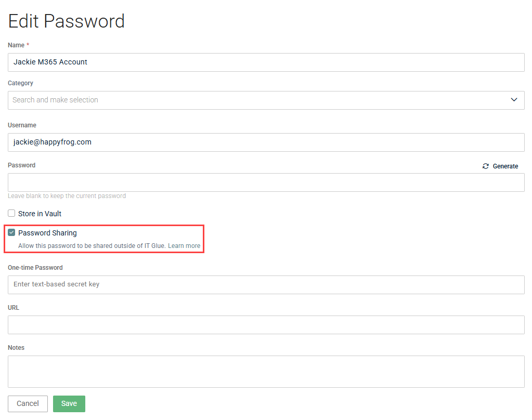Click the One-time Password label
Viewport: 532px width, 420px height.
(x=35, y=268)
